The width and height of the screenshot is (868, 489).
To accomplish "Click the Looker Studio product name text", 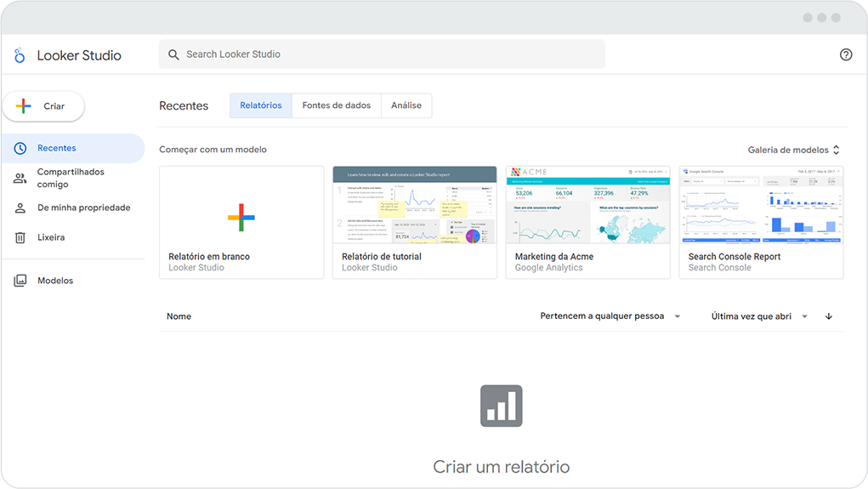I will (x=79, y=55).
